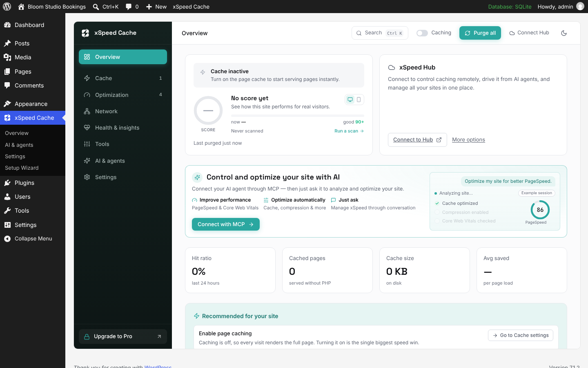Open Optimization in plugin sidebar
Screen dimensions: 588x368
pyautogui.click(x=123, y=95)
